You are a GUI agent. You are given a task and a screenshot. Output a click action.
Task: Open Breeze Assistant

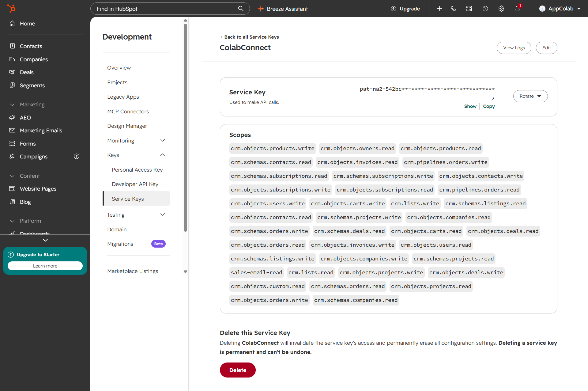283,9
